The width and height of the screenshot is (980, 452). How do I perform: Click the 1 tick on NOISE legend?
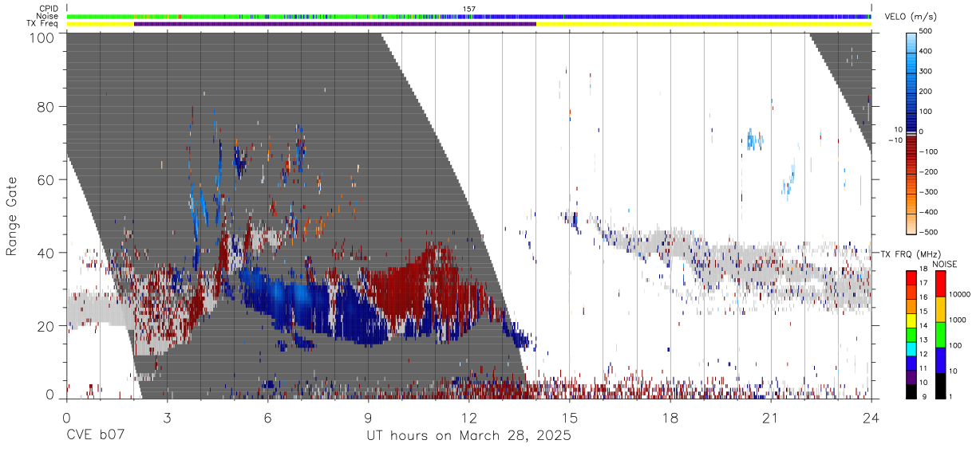pyautogui.click(x=949, y=398)
